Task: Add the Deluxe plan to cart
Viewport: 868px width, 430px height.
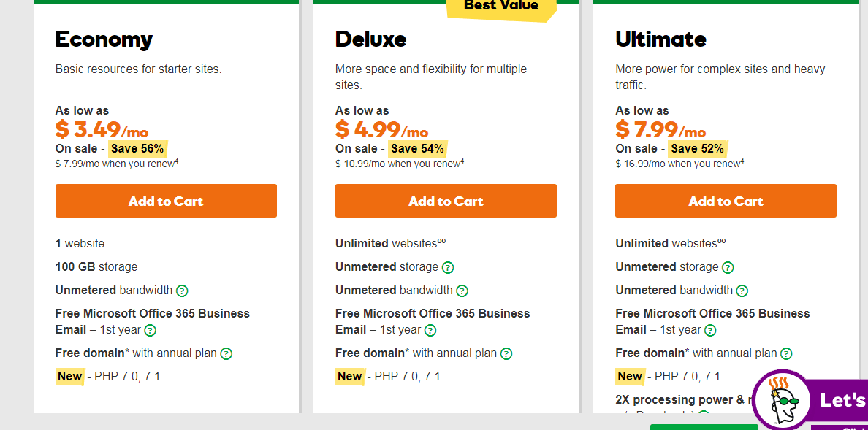Action: pyautogui.click(x=446, y=201)
